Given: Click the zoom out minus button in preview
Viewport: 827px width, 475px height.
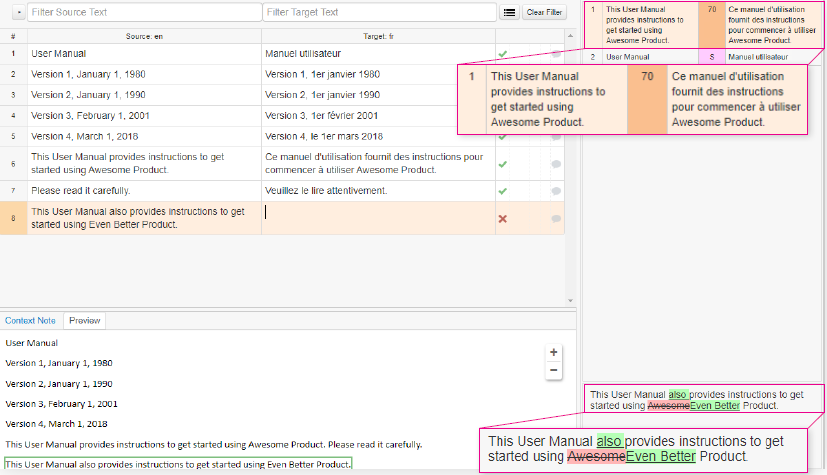Looking at the screenshot, I should point(553,370).
